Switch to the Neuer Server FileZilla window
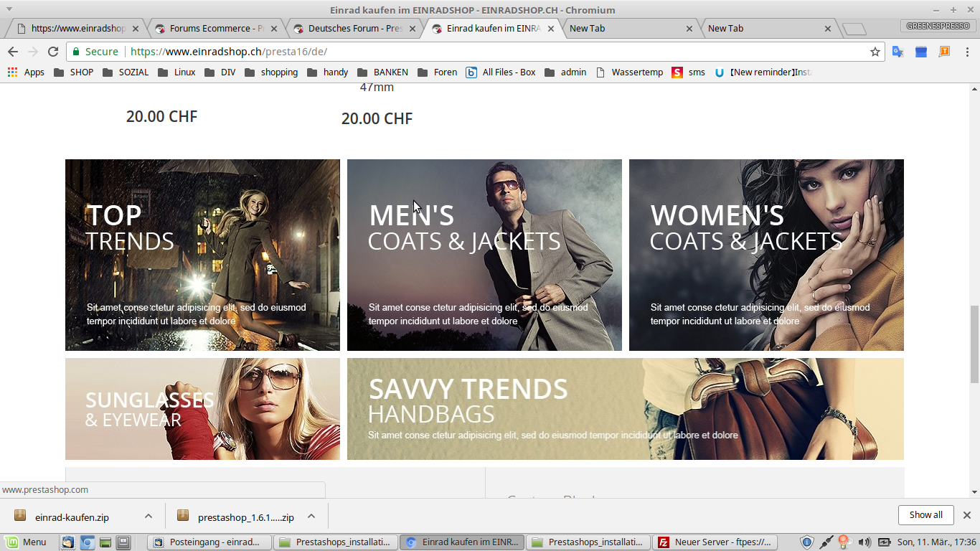980x551 pixels. [715, 542]
